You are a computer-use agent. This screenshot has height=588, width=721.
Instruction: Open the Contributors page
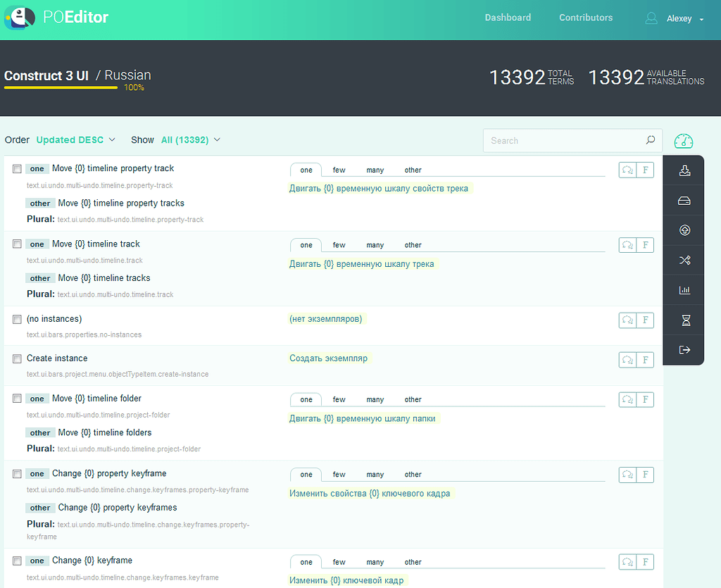pos(586,18)
